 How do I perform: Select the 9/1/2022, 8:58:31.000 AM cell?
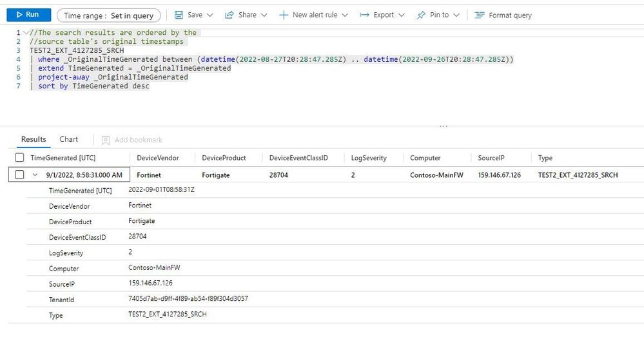click(84, 175)
